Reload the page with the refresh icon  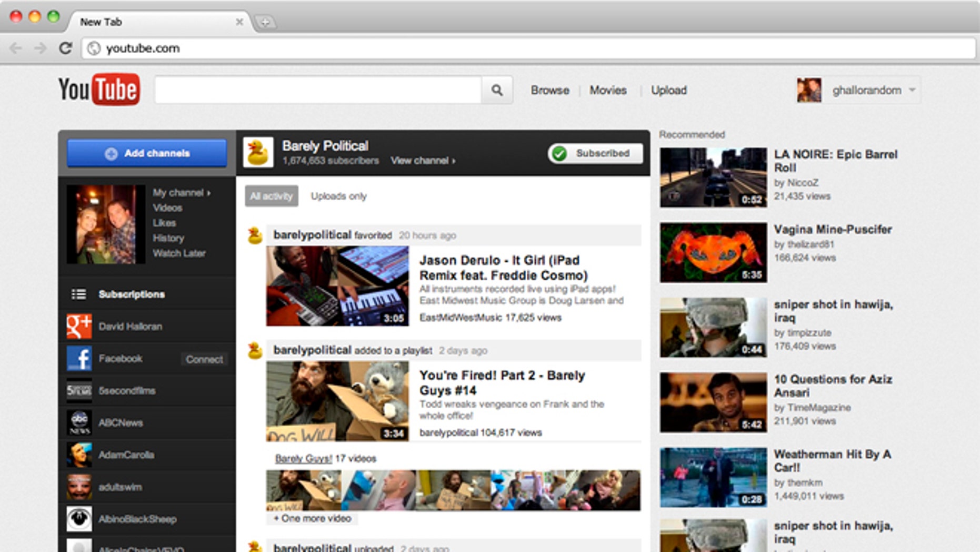(65, 48)
